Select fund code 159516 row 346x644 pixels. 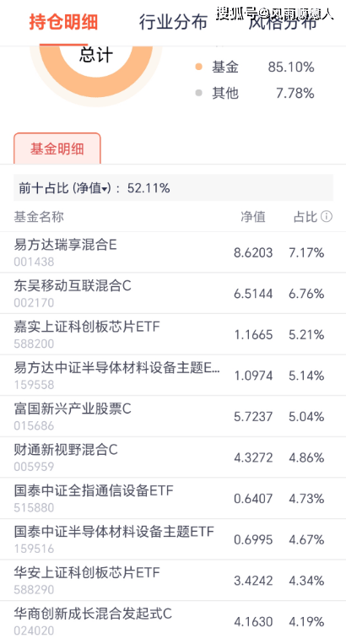coord(173,539)
